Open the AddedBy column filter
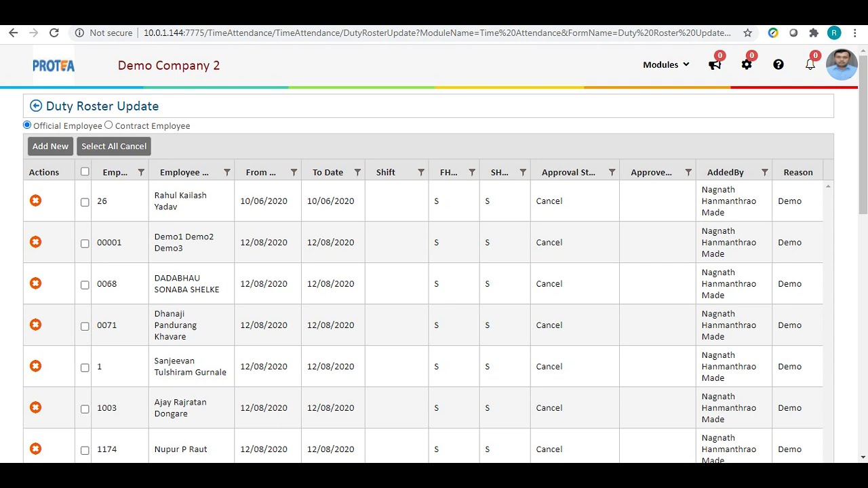This screenshot has width=868, height=488. click(764, 172)
